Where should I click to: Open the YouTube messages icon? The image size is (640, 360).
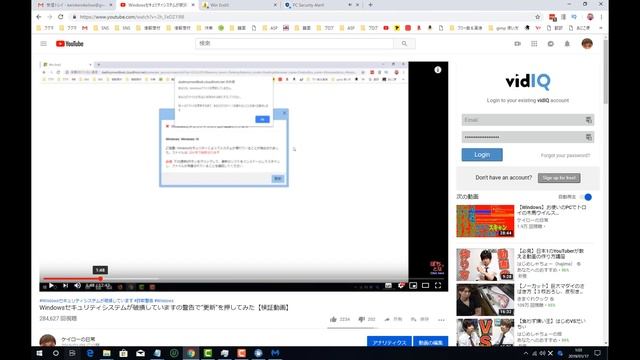551,44
